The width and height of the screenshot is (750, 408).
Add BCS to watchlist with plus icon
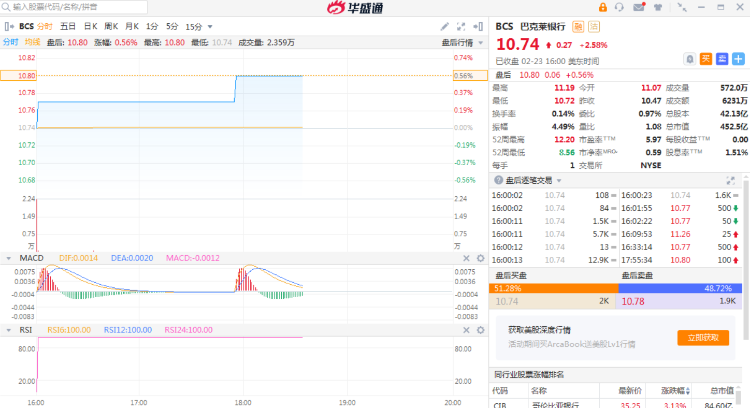pos(739,59)
